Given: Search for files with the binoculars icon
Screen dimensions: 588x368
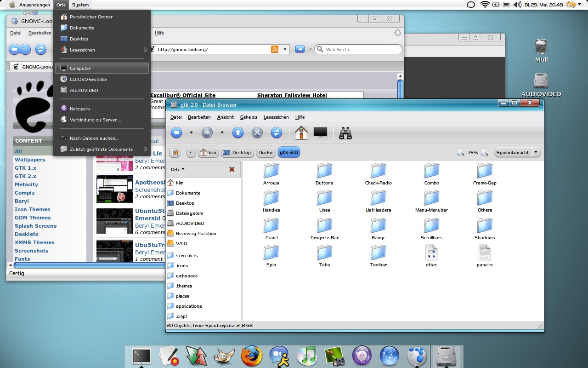Looking at the screenshot, I should pyautogui.click(x=345, y=133).
